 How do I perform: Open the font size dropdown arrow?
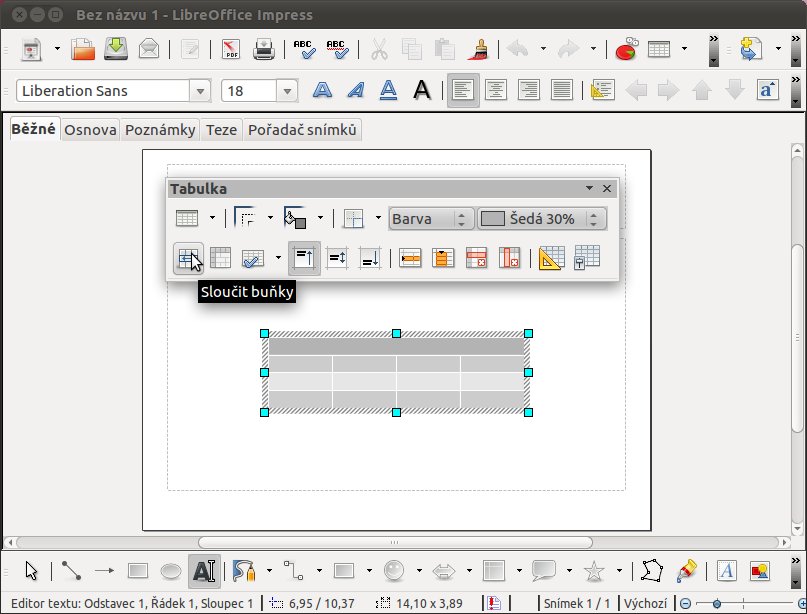[x=287, y=92]
